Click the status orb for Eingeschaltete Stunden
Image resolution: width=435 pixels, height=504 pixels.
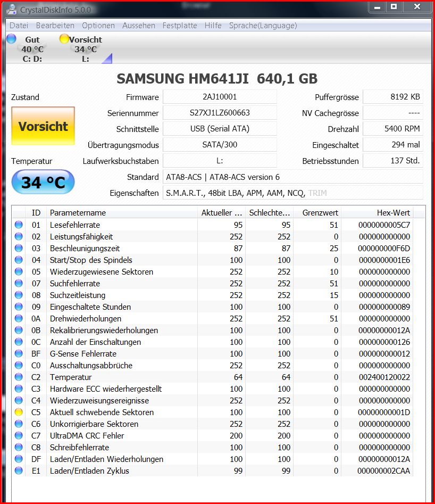(x=19, y=307)
